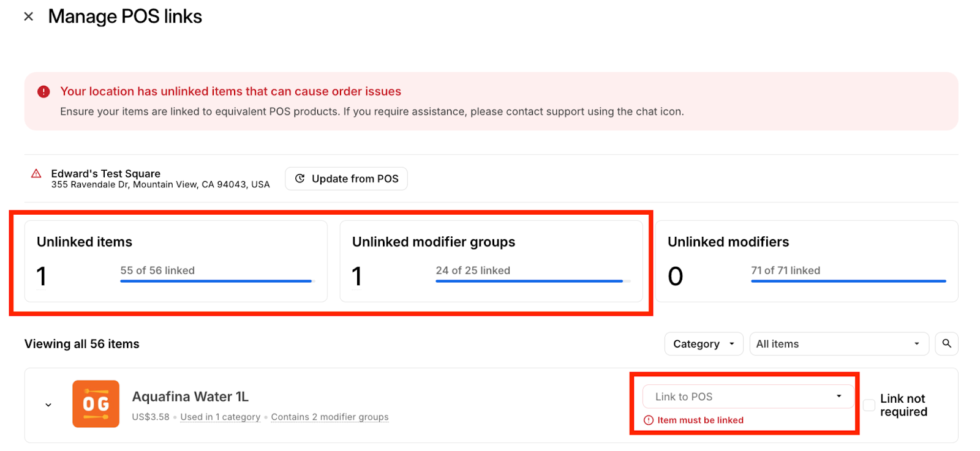The width and height of the screenshot is (980, 451).
Task: Open the 'Used in 1 category' link
Action: (220, 417)
